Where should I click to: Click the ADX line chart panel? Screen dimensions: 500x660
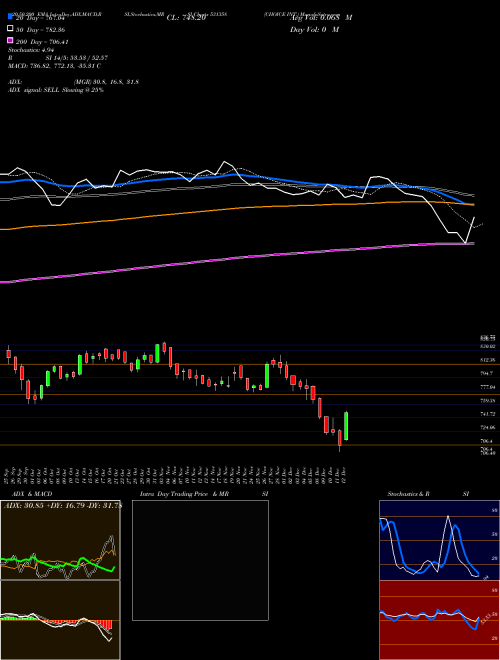(60, 540)
